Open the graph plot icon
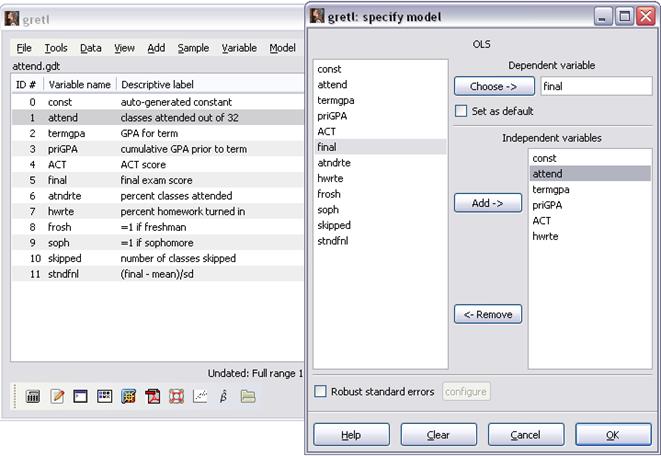 pyautogui.click(x=200, y=397)
